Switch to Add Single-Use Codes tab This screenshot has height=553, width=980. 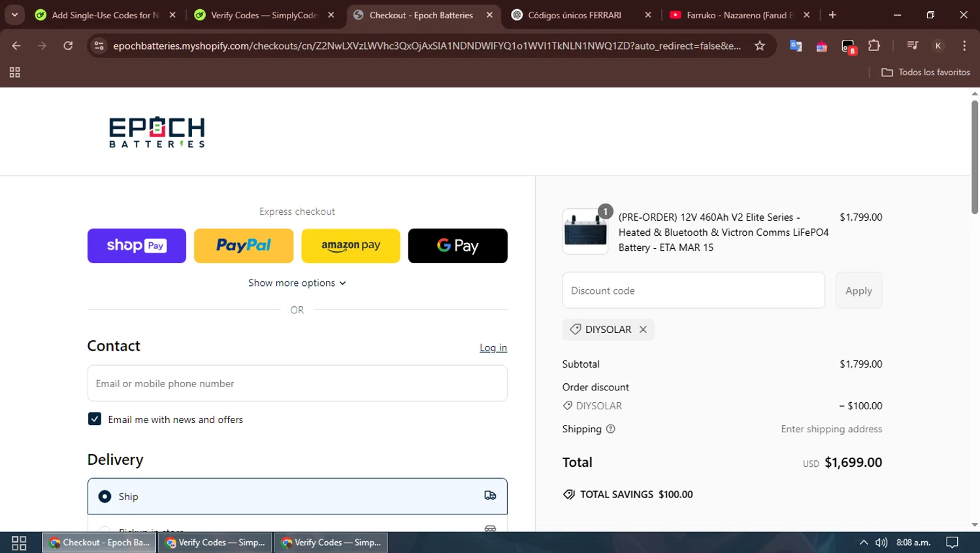(105, 15)
